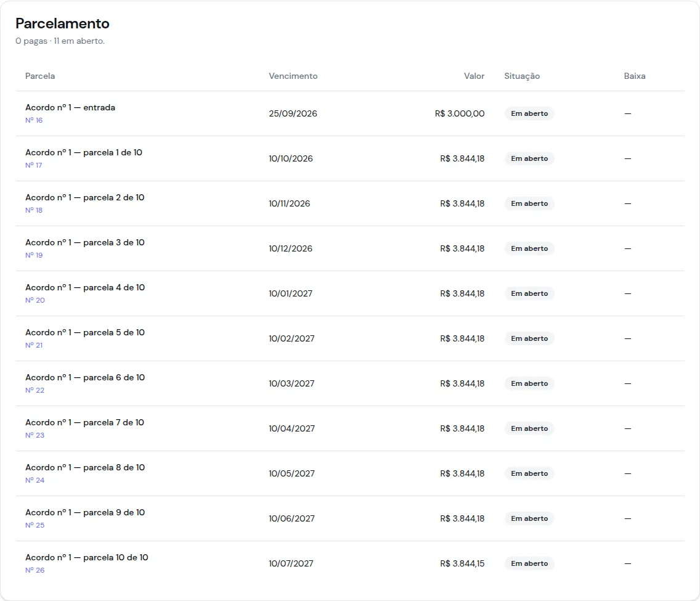Click the Vencimento column header
This screenshot has height=601, width=700.
tap(293, 76)
